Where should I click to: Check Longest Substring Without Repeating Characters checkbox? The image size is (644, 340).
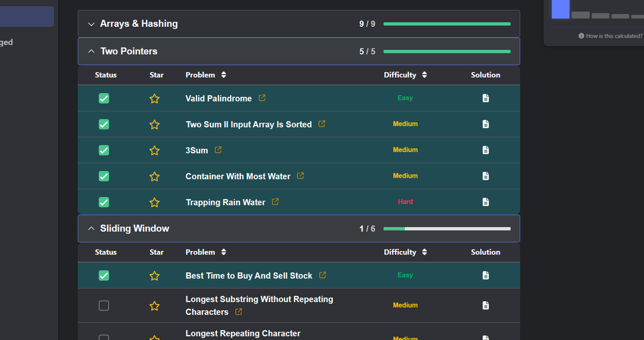[104, 305]
